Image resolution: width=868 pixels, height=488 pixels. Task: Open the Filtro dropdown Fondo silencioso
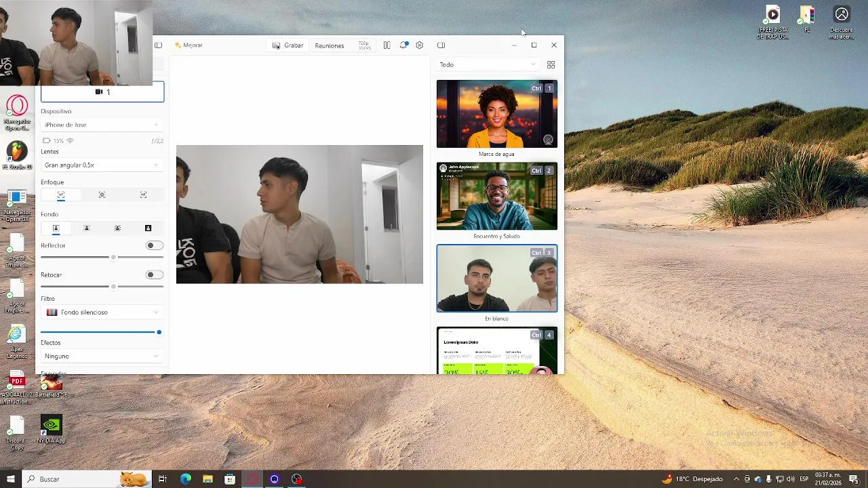coord(102,312)
